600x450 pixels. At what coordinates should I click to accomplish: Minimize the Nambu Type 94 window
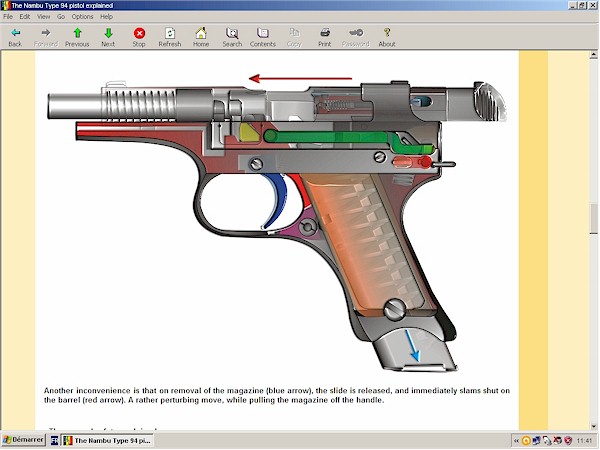tap(572, 5)
